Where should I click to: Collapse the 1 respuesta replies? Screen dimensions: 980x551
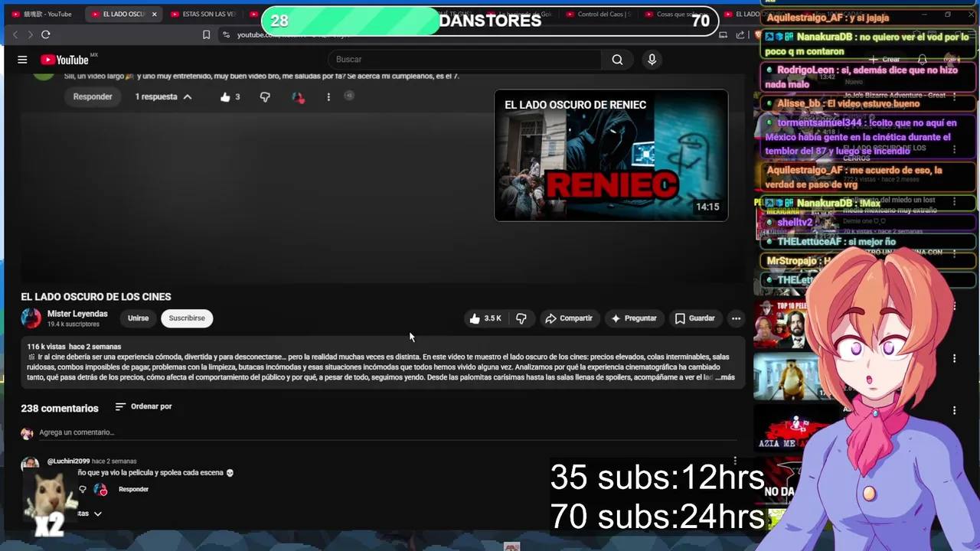163,96
